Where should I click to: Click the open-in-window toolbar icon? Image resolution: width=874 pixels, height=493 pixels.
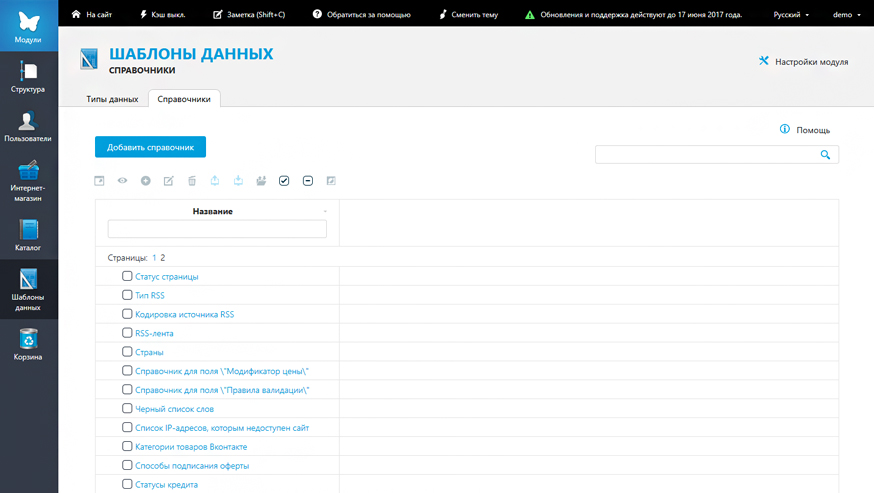point(99,181)
